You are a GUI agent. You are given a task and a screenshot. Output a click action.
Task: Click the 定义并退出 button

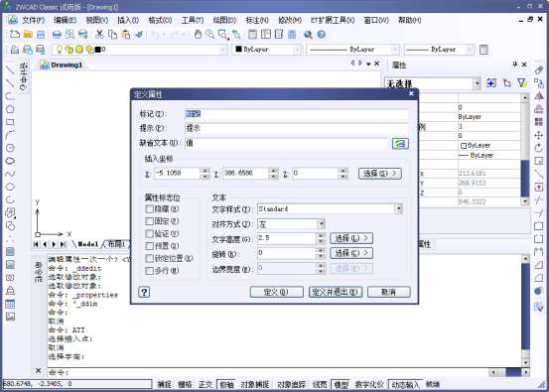(x=336, y=292)
